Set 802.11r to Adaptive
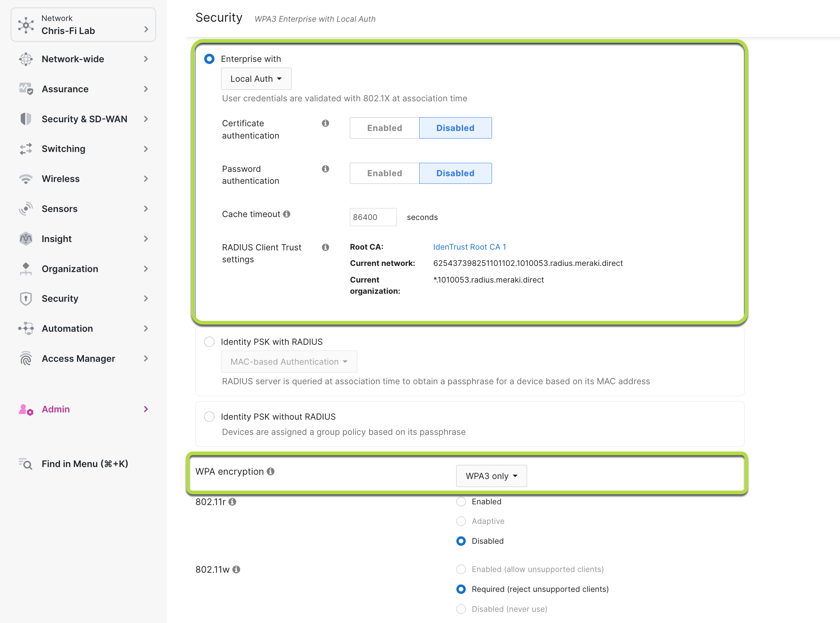The image size is (840, 623). pos(461,521)
